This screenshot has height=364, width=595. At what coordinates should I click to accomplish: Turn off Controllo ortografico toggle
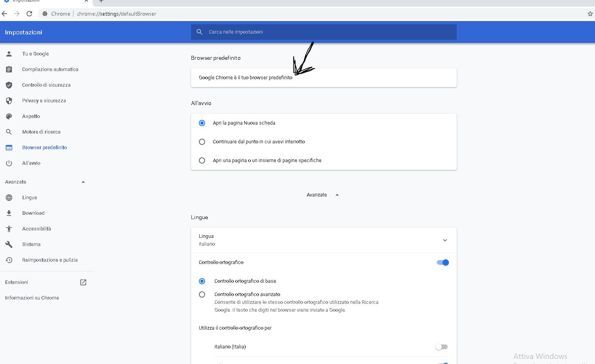(443, 262)
